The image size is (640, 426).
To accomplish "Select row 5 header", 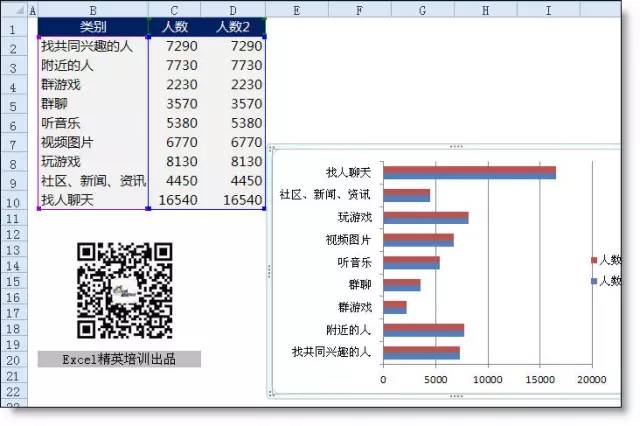I will click(13, 106).
